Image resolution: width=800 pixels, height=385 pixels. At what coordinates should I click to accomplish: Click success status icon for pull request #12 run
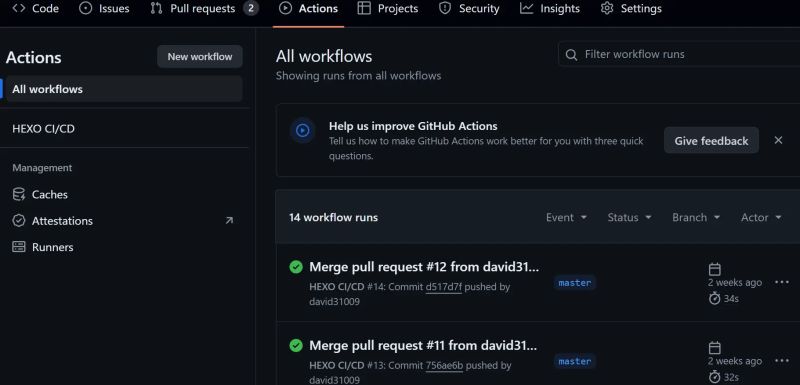click(x=296, y=267)
